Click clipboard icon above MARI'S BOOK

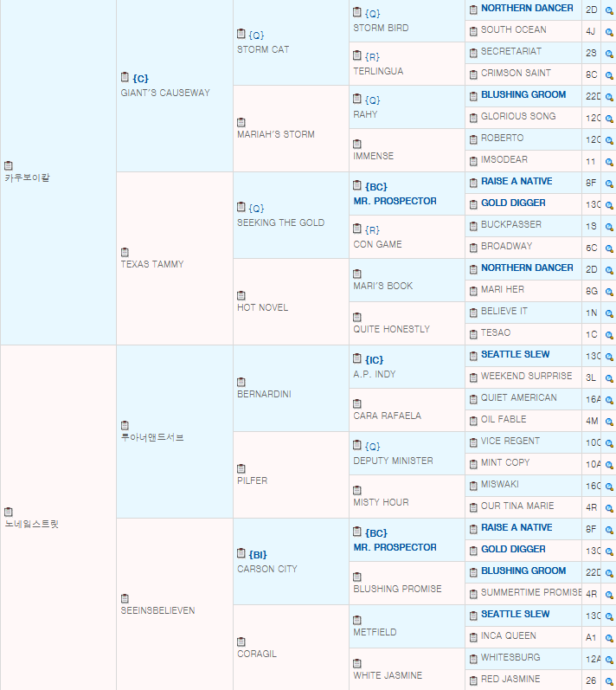click(357, 274)
